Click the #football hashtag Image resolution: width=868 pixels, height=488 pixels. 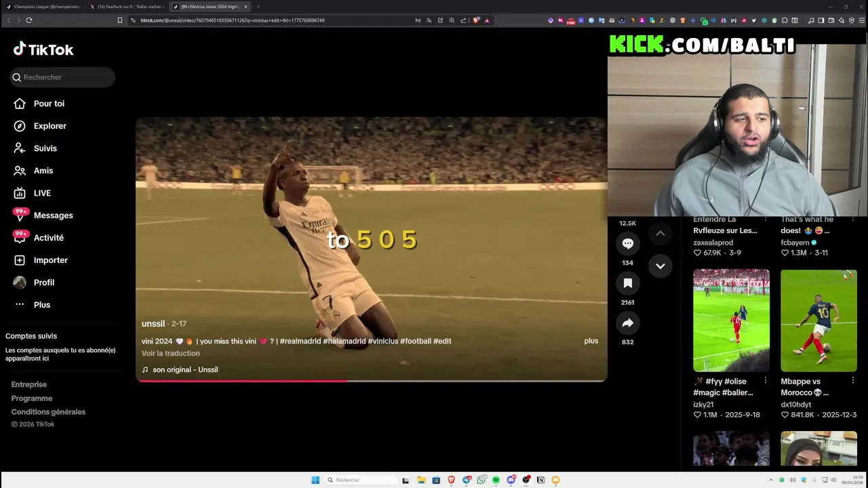click(416, 341)
